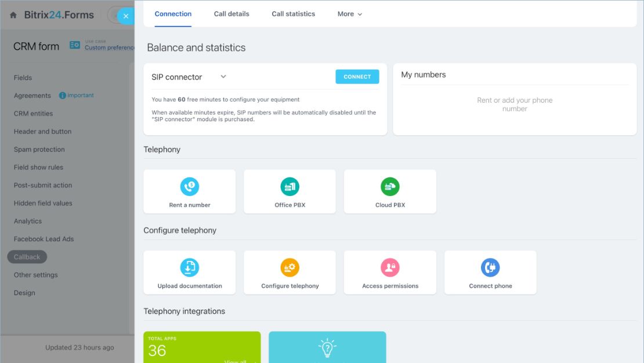The image size is (644, 363).
Task: Open Facebook Lead Ads section
Action: pyautogui.click(x=44, y=239)
